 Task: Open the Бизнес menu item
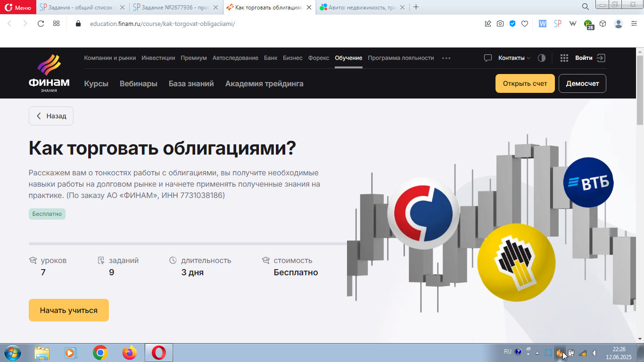click(293, 58)
